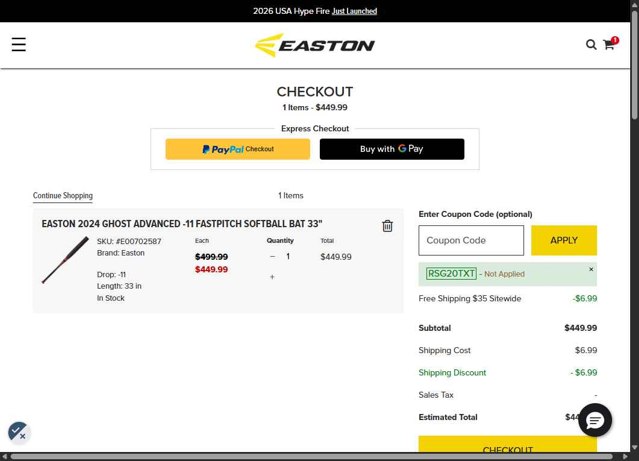Click the yellow CHECKOUT button

(508, 446)
